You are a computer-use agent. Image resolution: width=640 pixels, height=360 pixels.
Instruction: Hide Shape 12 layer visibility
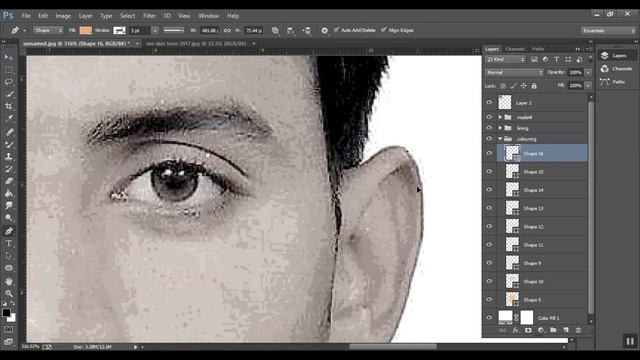[489, 226]
